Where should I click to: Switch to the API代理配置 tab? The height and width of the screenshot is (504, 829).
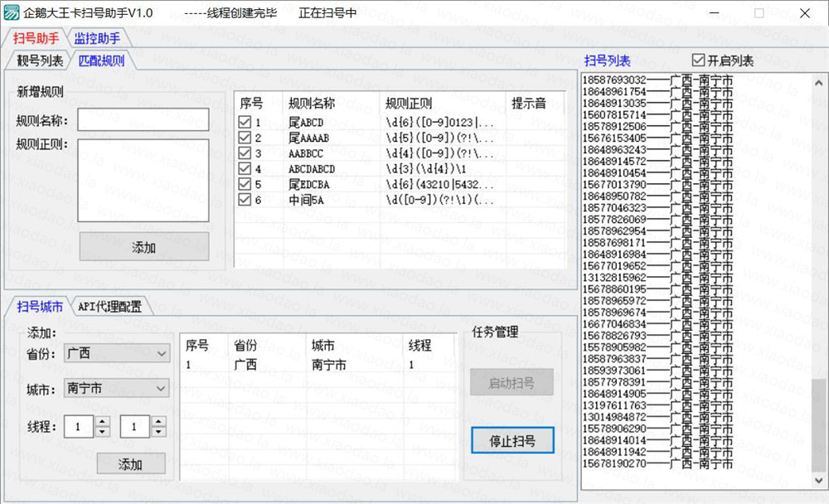tap(109, 307)
